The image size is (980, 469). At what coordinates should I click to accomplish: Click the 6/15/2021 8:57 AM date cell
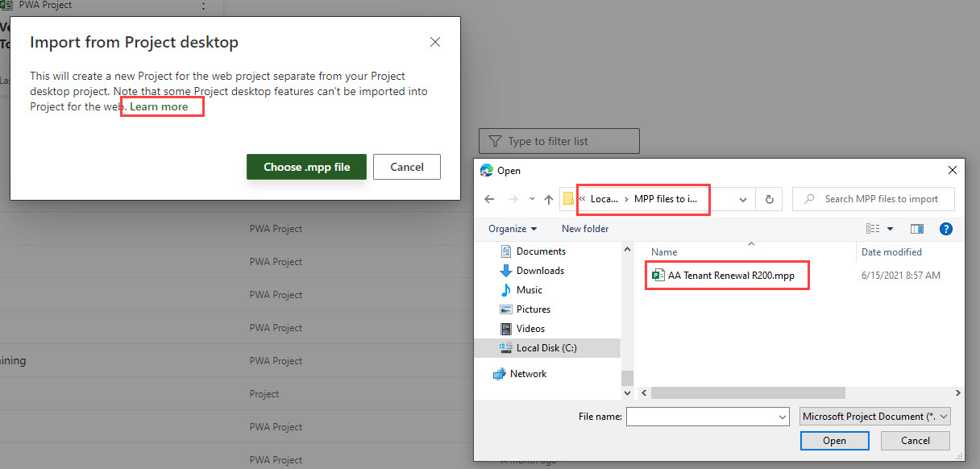tap(901, 276)
